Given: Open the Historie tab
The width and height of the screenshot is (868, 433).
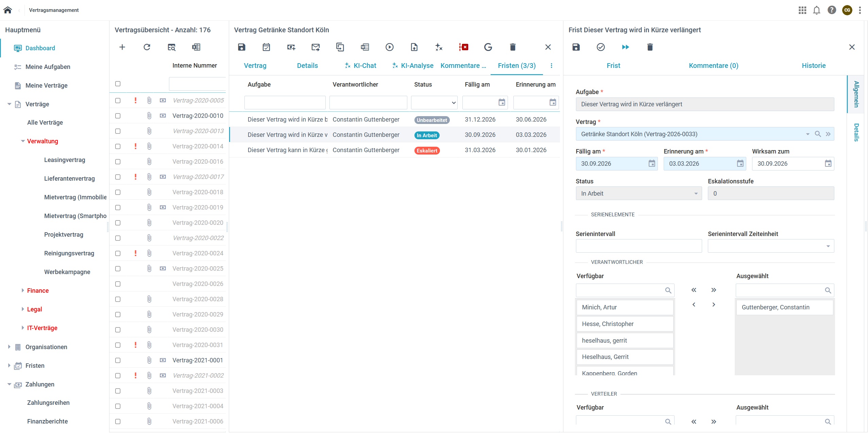Looking at the screenshot, I should click(x=814, y=66).
